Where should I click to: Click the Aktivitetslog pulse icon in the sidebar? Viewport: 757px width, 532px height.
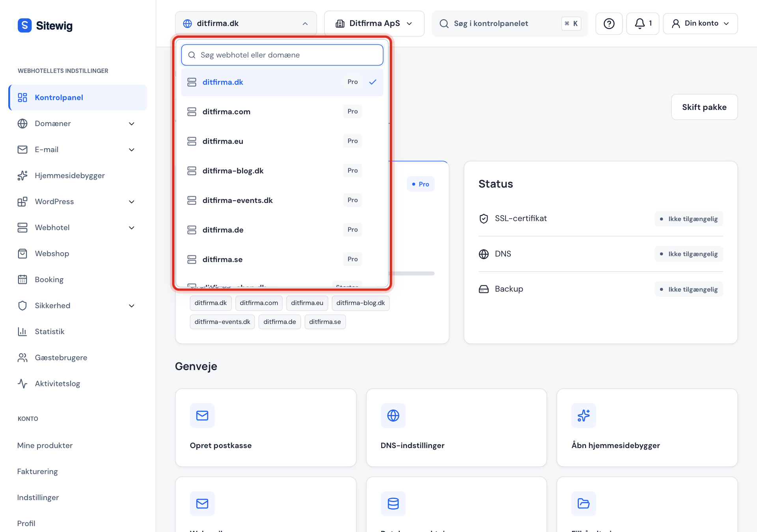(22, 383)
